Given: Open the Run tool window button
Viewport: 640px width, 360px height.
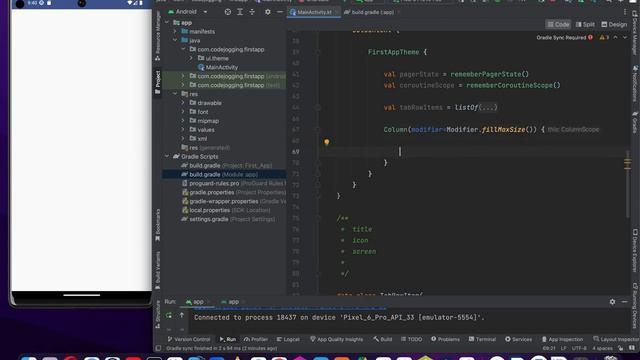Looking at the screenshot, I should [x=228, y=339].
